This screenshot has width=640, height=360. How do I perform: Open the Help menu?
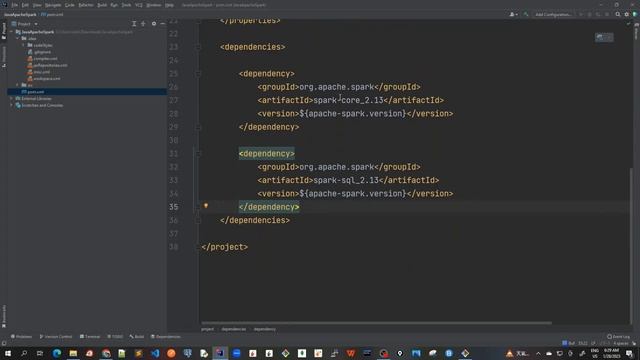point(169,5)
